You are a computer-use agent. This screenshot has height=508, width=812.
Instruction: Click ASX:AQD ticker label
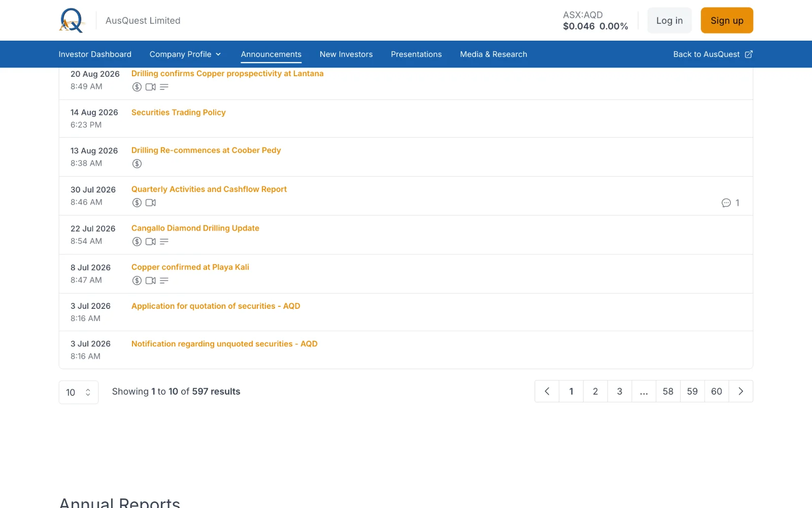click(583, 15)
